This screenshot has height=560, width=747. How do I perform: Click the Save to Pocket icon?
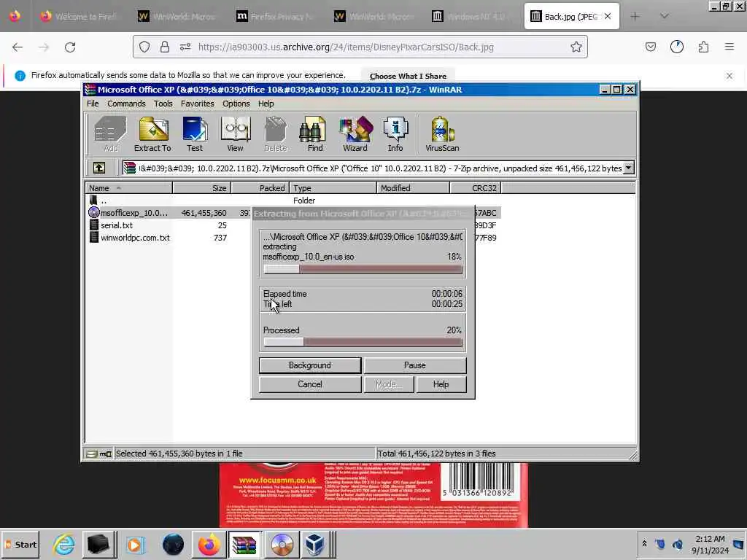click(650, 47)
